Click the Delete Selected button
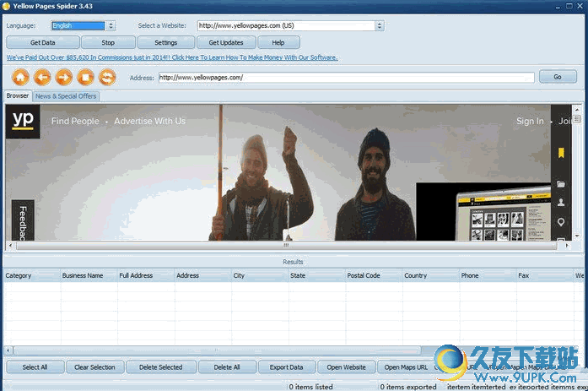 pos(161,367)
